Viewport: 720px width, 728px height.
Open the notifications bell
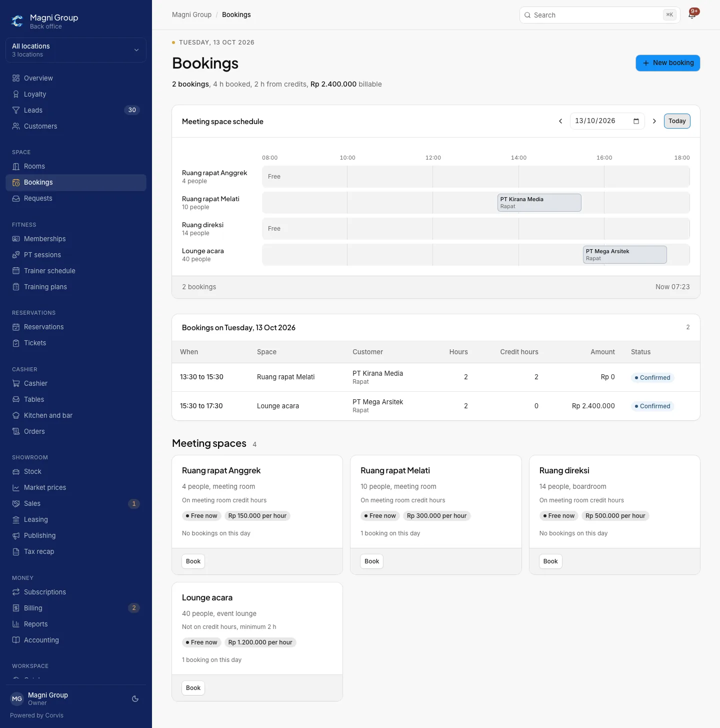(x=692, y=15)
